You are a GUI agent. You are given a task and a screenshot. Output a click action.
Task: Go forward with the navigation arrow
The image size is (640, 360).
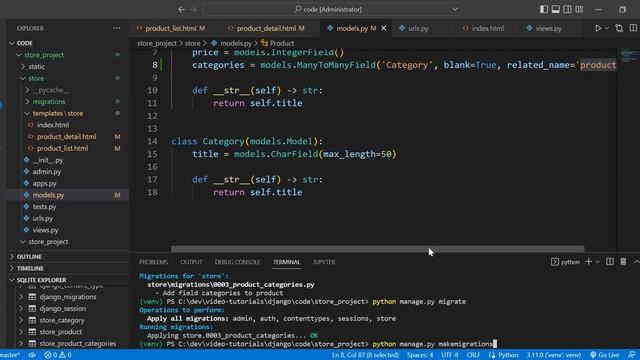point(194,9)
